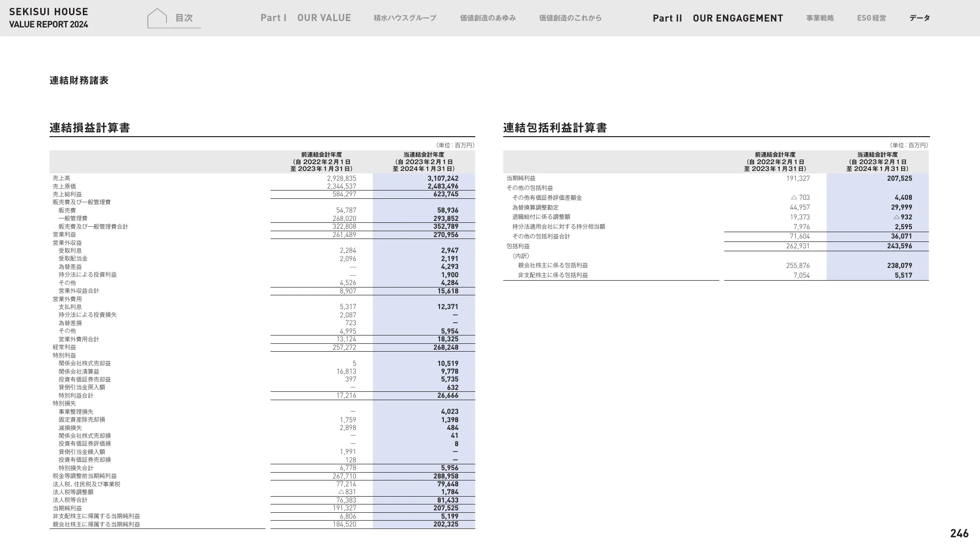Image resolution: width=980 pixels, height=551 pixels.
Task: Switch to the Part II OUR ENGAGEMENT tab
Action: 718,19
